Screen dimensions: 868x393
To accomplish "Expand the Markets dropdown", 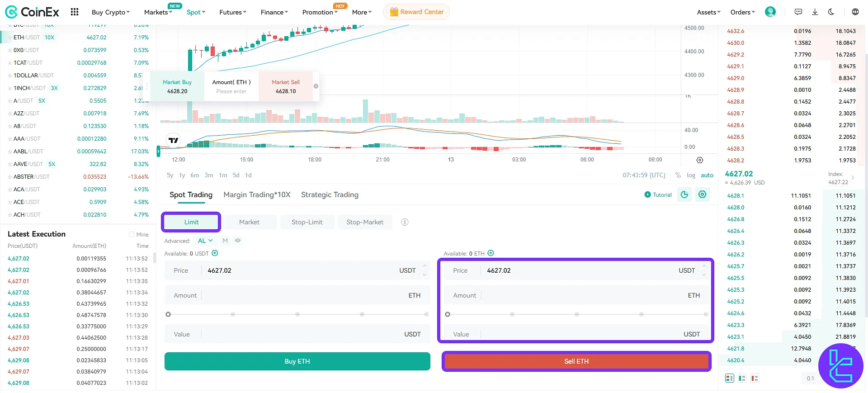I will (x=158, y=12).
